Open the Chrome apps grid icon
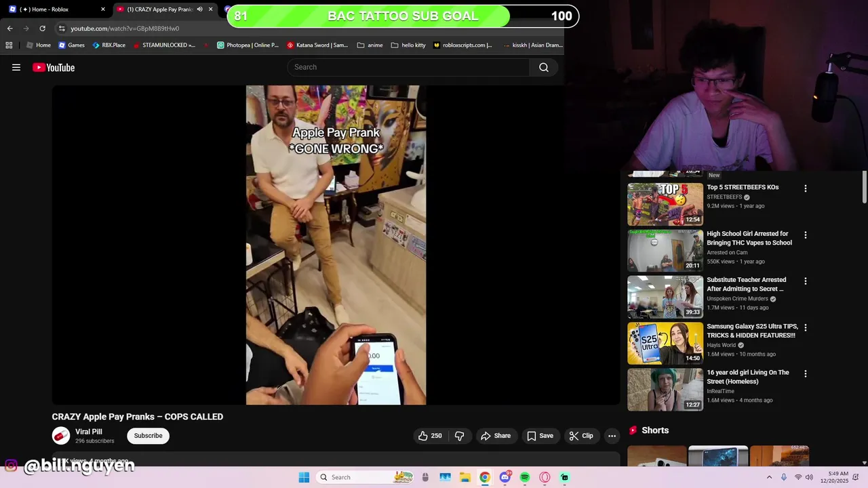This screenshot has height=488, width=868. (x=9, y=45)
